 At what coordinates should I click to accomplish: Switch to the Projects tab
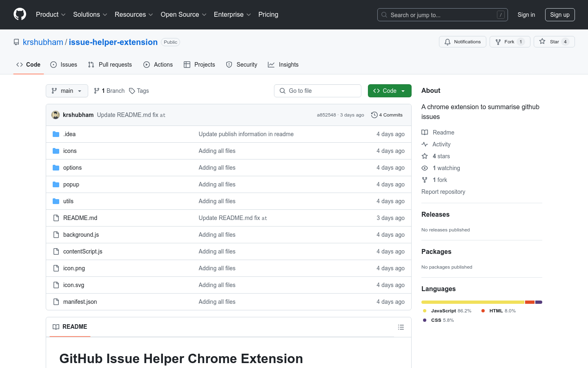[199, 65]
